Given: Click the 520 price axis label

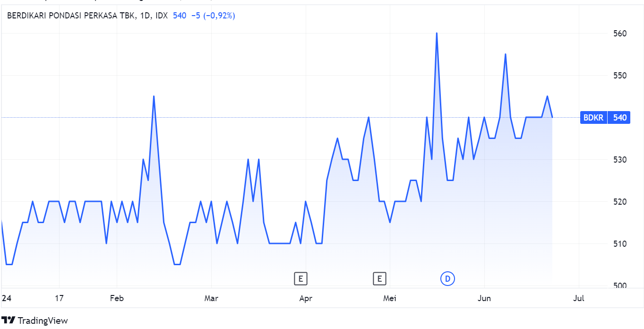Looking at the screenshot, I should pos(620,202).
